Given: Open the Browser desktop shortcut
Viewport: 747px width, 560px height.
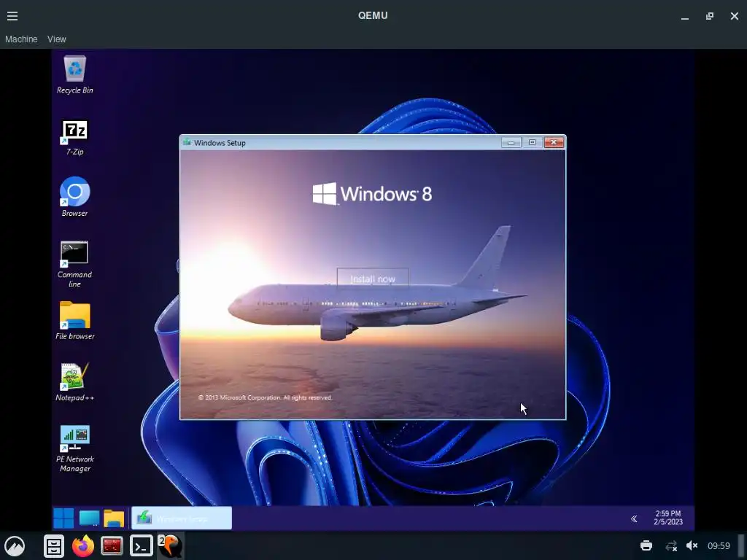Looking at the screenshot, I should tap(75, 197).
